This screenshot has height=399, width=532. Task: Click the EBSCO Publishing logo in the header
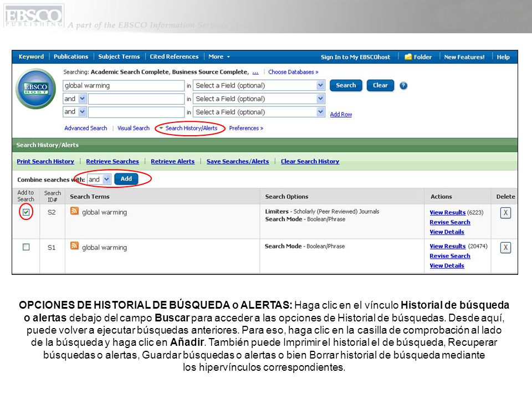click(x=34, y=16)
